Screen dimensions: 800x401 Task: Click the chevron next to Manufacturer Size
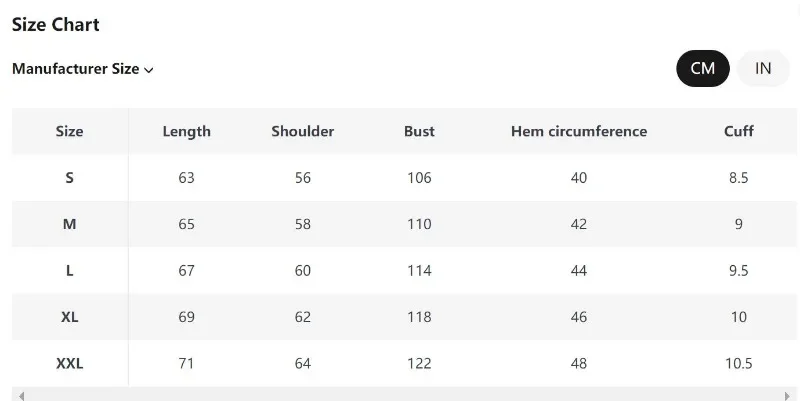[x=149, y=70]
